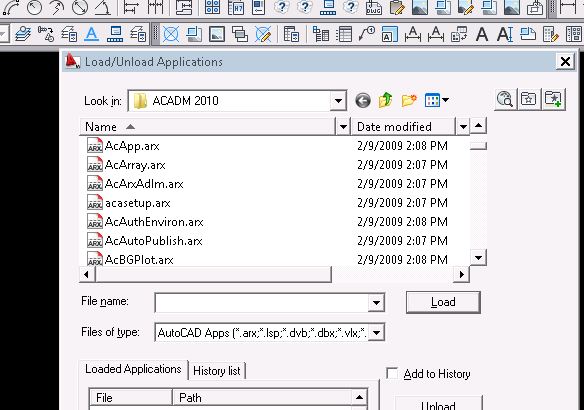Screen dimensions: 584x410
Task: Add current folder to Favorites icon
Action: click(x=554, y=99)
